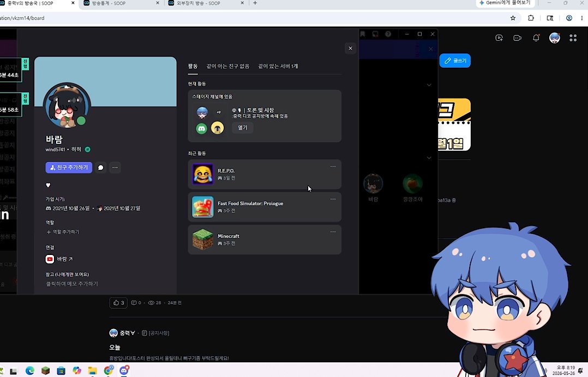Switch to 같이 아는 친구 없음 tab

pos(227,66)
